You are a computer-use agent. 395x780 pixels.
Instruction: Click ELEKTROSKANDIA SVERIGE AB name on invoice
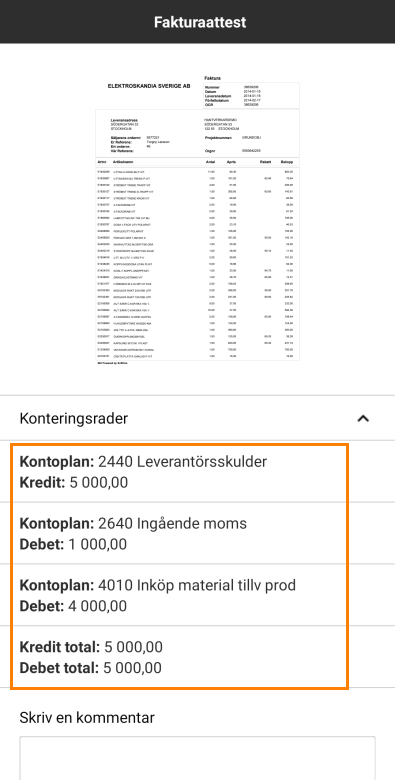click(x=149, y=86)
